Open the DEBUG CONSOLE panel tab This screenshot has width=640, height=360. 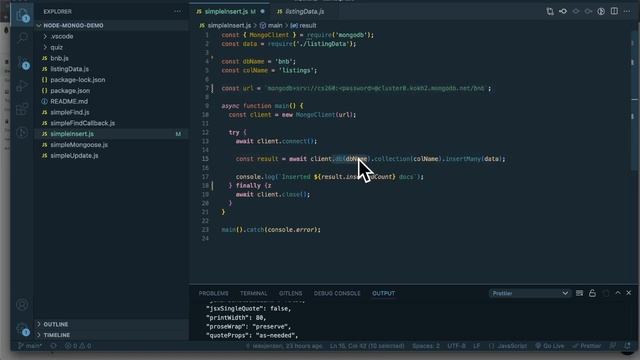(337, 293)
